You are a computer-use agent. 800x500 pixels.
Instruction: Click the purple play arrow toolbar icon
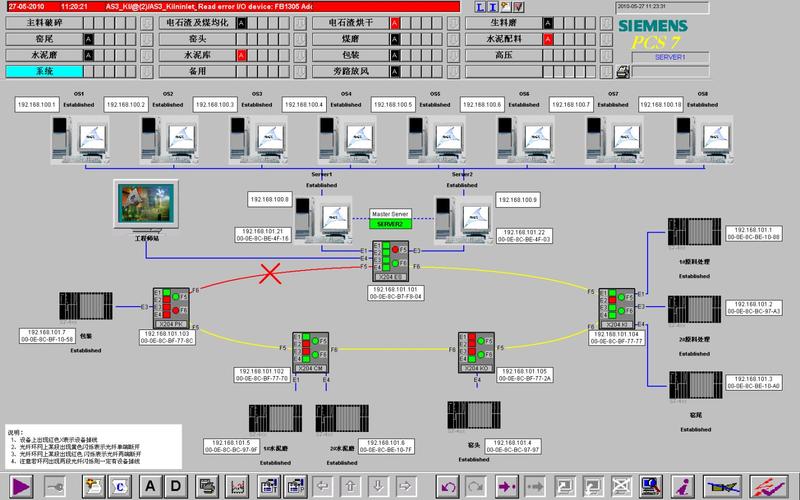[x=21, y=486]
